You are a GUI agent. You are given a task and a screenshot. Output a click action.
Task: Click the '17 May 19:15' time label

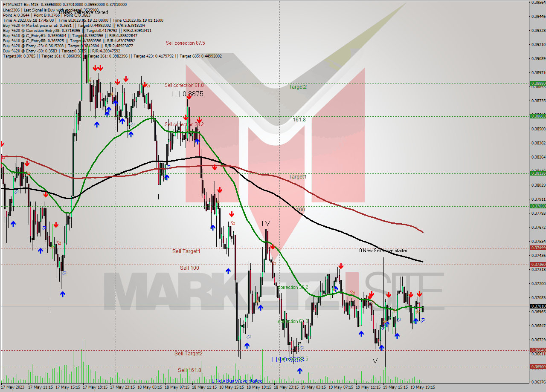coord(95,388)
